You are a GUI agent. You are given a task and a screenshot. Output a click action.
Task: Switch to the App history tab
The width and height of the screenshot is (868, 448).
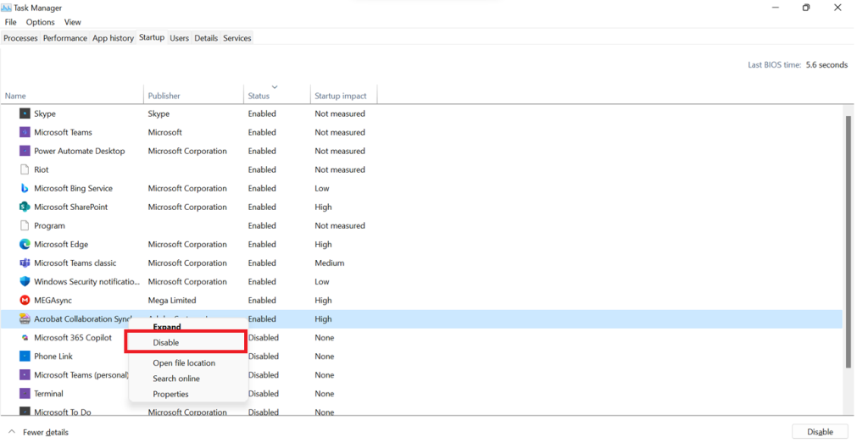tap(113, 38)
